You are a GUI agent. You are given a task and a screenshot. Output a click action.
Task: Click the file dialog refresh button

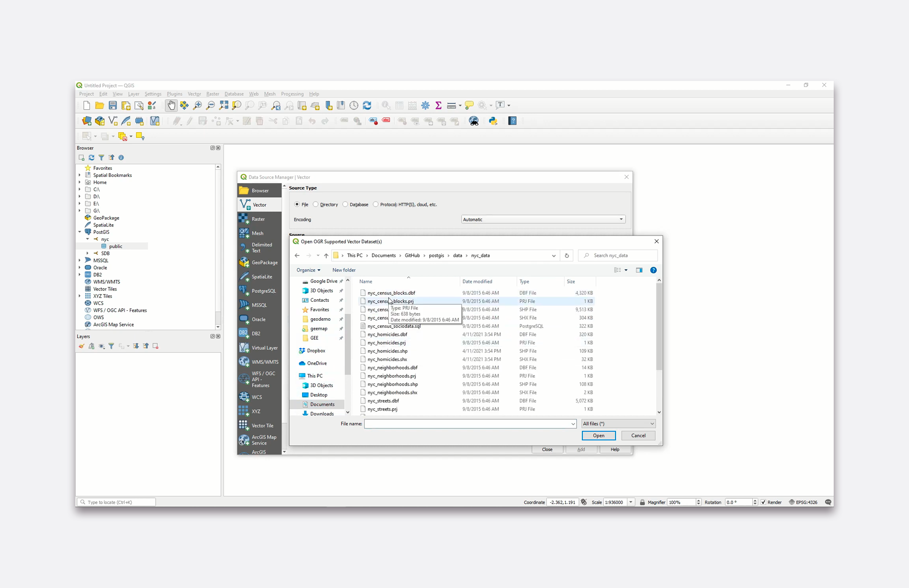tap(567, 255)
